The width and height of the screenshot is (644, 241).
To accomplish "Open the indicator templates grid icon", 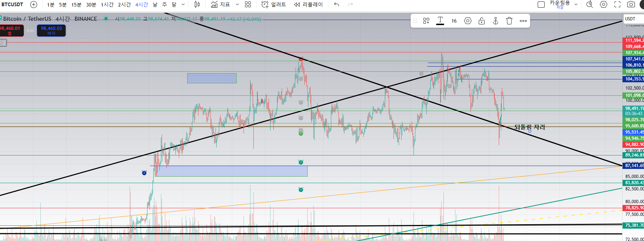I will point(248,4).
